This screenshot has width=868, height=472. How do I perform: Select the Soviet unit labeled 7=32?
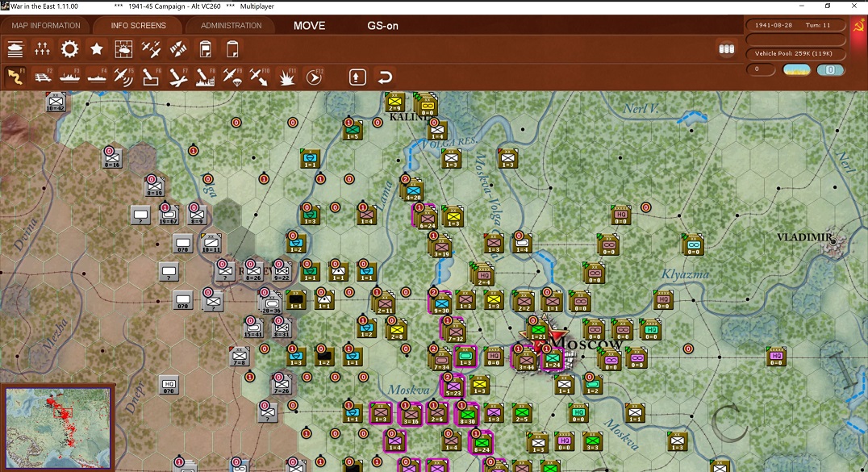pyautogui.click(x=454, y=332)
